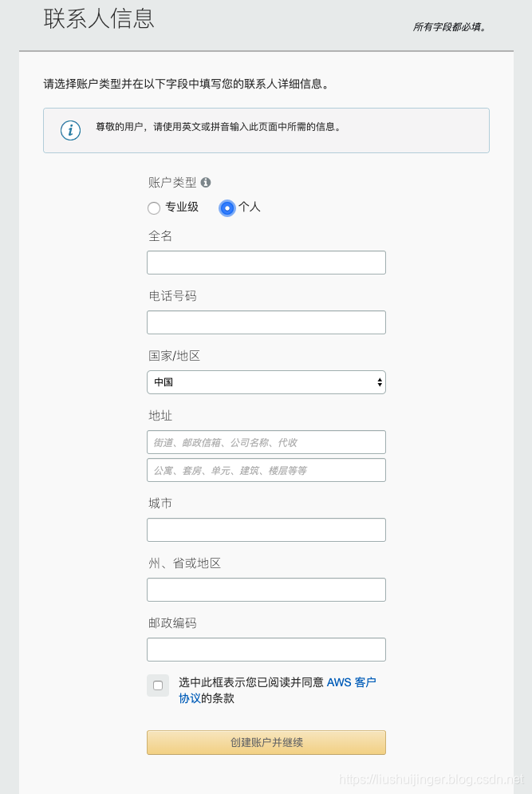Click the circled info icon in the notice banner
Image resolution: width=532 pixels, height=794 pixels.
[70, 130]
